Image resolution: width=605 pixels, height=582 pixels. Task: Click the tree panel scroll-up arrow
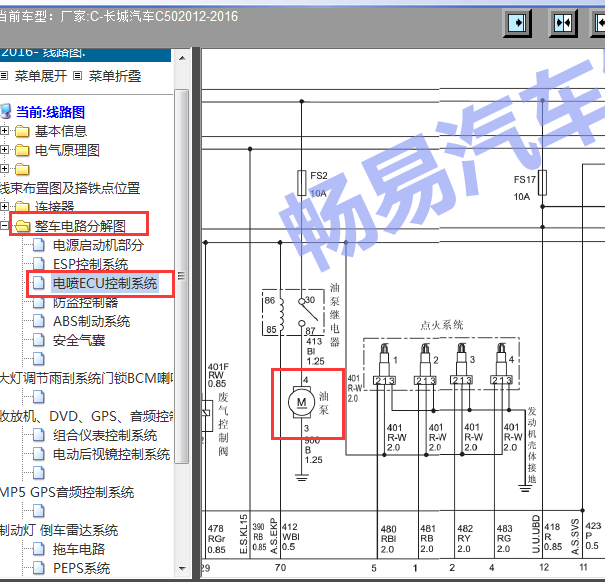(x=182, y=59)
